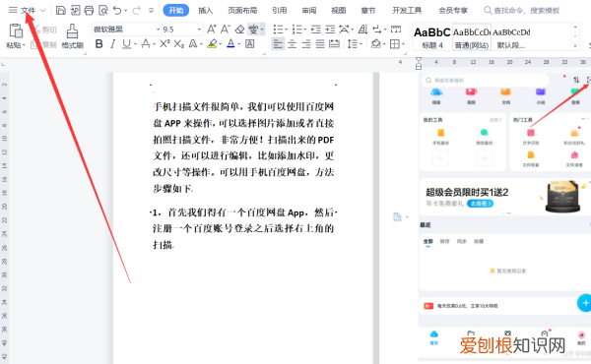Viewport: 591px width, 364px height.
Task: Click the Print icon in quick access toolbar
Action: tap(89, 10)
